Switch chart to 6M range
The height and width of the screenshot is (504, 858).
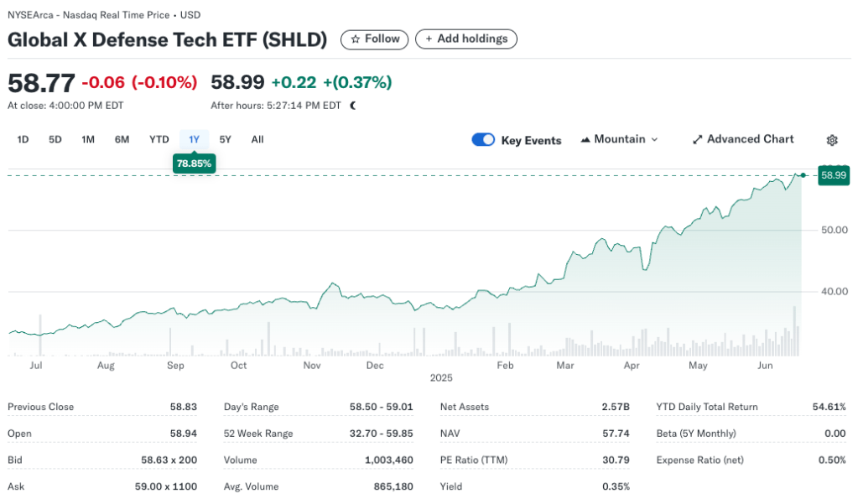click(x=122, y=140)
